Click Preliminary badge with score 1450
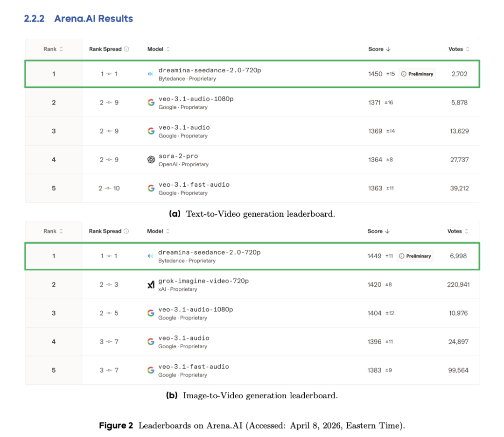504x437 pixels. tap(417, 74)
